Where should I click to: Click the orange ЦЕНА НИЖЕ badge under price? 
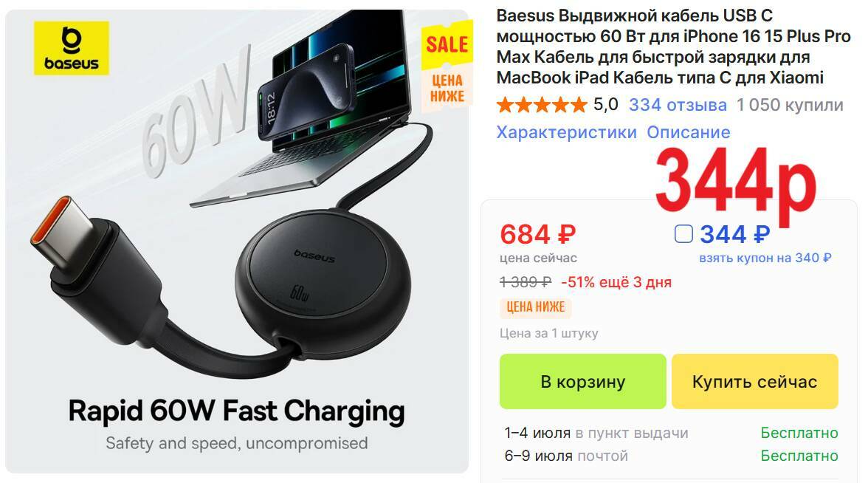(535, 307)
